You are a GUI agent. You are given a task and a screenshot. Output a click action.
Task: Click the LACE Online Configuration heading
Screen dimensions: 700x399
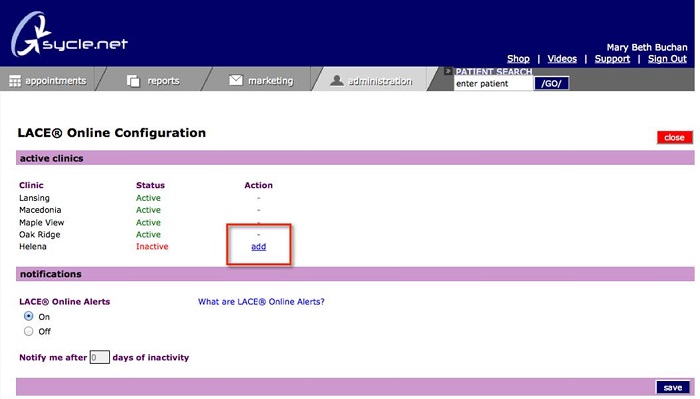[x=112, y=133]
